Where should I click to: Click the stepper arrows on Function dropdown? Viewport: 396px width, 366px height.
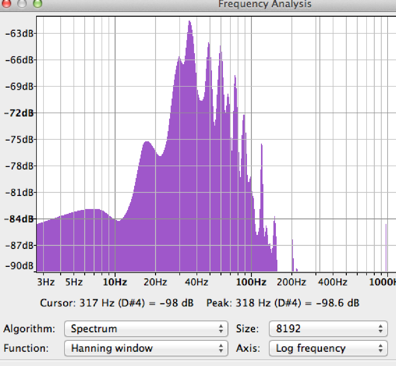coord(221,348)
